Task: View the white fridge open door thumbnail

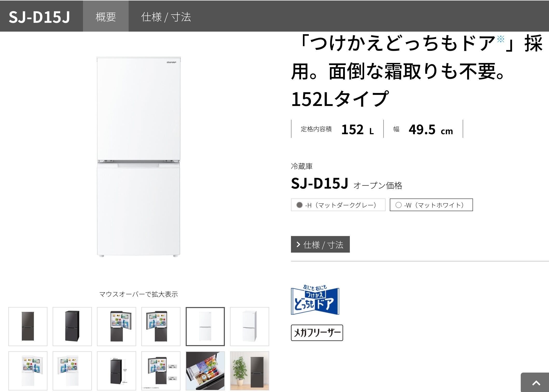Action: click(28, 371)
